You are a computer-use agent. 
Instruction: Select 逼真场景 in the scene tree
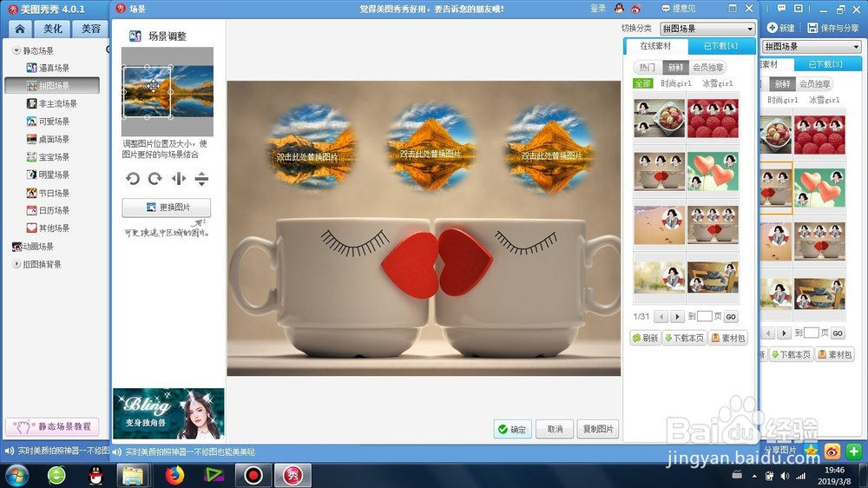tap(48, 68)
